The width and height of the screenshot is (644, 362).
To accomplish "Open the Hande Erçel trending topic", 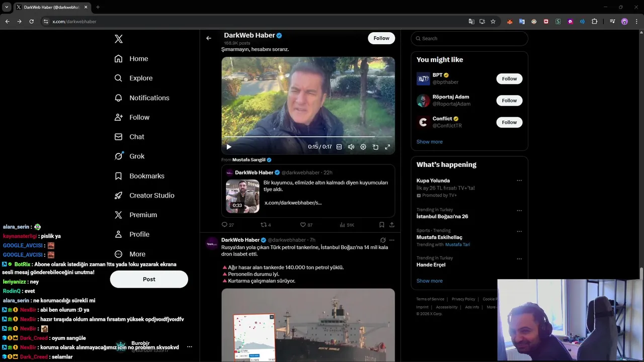I will [431, 264].
